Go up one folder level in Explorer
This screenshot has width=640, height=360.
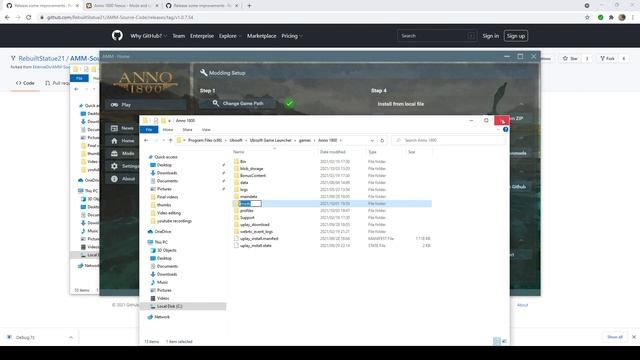pyautogui.click(x=170, y=140)
